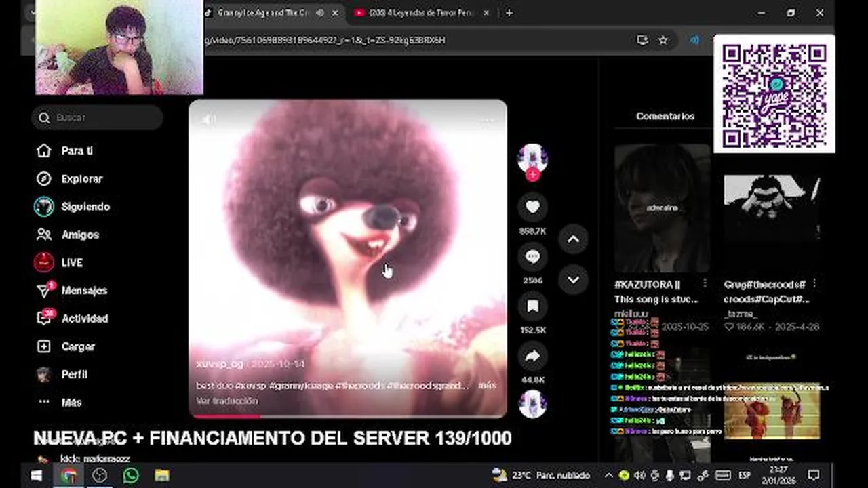The height and width of the screenshot is (488, 868).
Task: Open OBS Studio from the taskbar
Action: 100,475
